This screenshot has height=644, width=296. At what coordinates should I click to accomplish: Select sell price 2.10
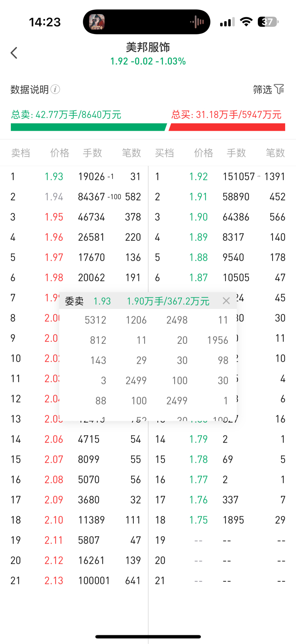[54, 520]
